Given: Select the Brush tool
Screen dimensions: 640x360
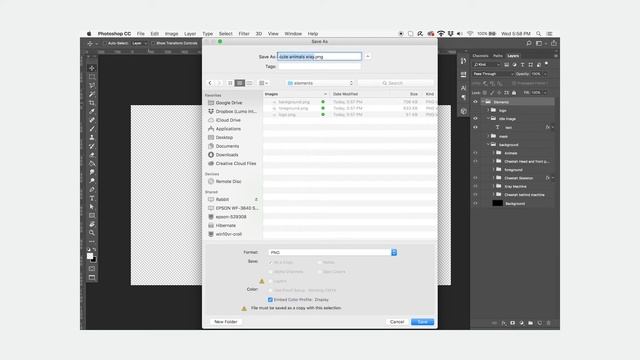Looking at the screenshot, I should point(92,129).
